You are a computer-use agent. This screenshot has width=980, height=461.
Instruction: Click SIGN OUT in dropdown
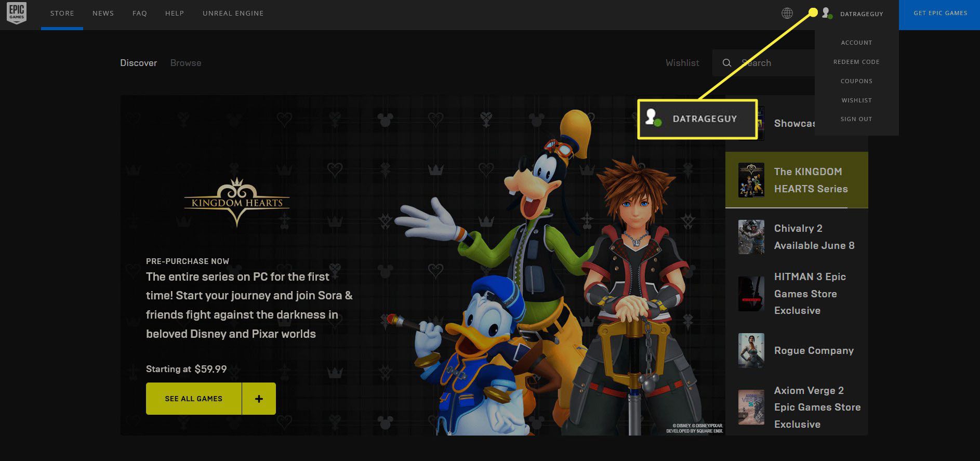pos(856,119)
